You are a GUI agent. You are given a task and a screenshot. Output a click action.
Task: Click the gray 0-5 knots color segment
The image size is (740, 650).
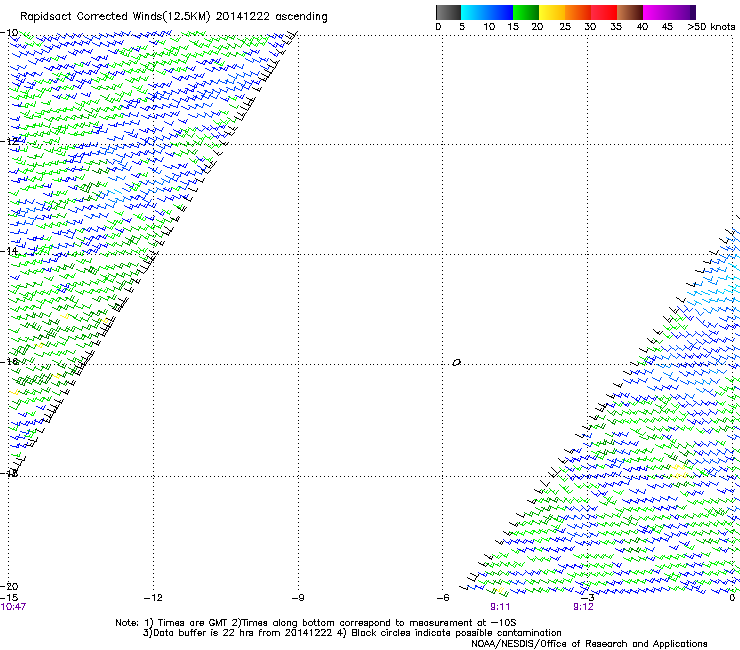(448, 12)
